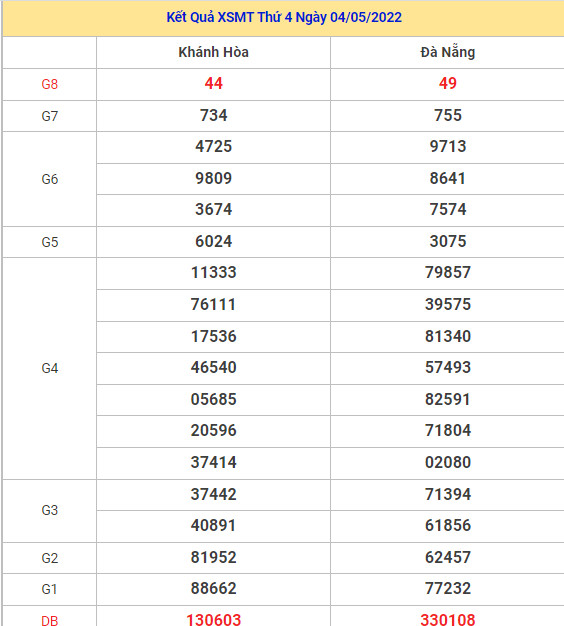
Task: Select number 4725
Action: [214, 147]
